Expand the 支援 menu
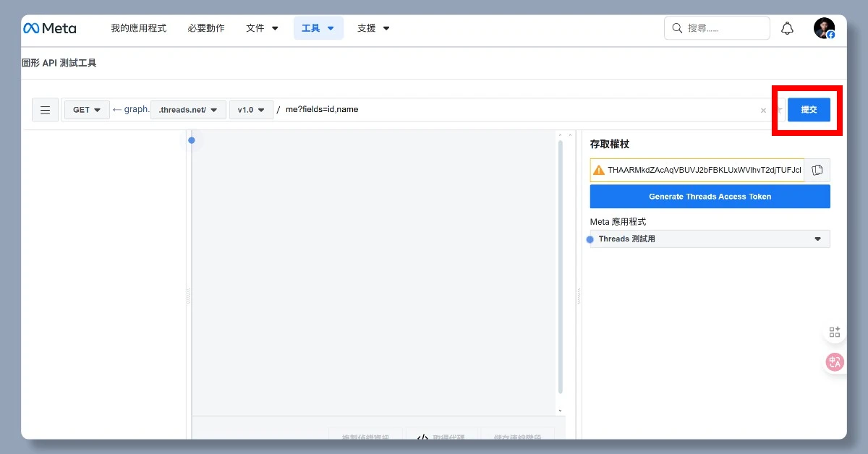Viewport: 868px width, 454px height. point(373,28)
